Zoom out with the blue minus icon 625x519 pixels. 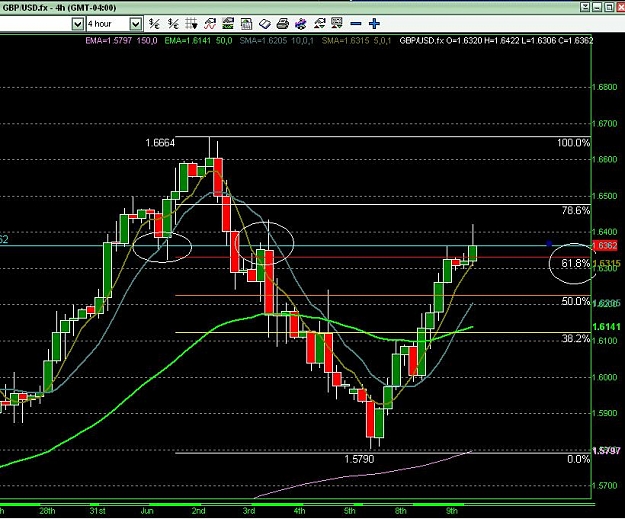click(x=356, y=24)
